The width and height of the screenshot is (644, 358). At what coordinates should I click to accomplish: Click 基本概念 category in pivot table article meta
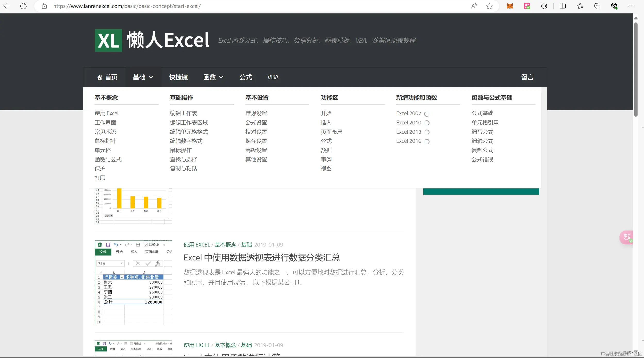225,245
